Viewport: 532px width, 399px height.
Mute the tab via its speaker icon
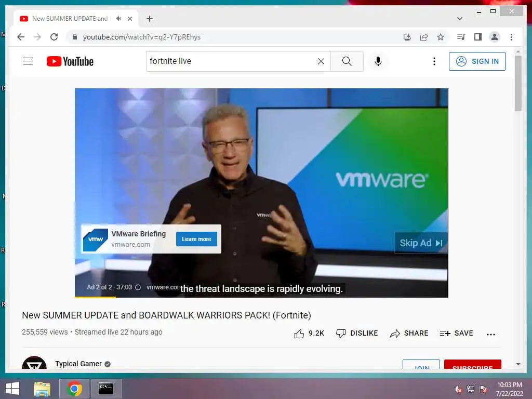118,18
